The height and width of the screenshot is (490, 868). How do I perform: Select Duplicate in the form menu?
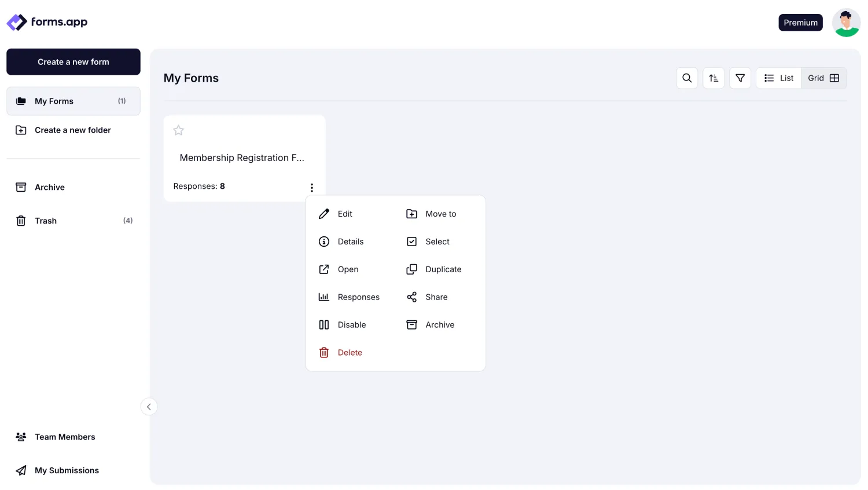coord(443,269)
